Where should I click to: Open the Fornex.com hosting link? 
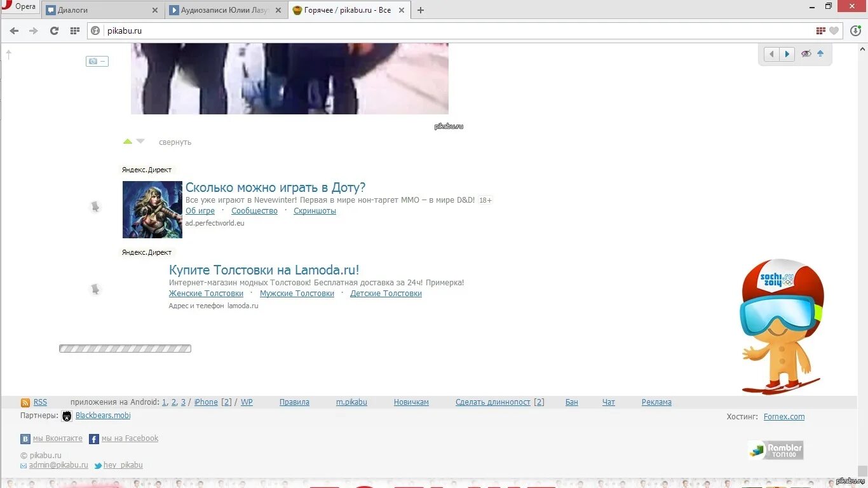784,417
